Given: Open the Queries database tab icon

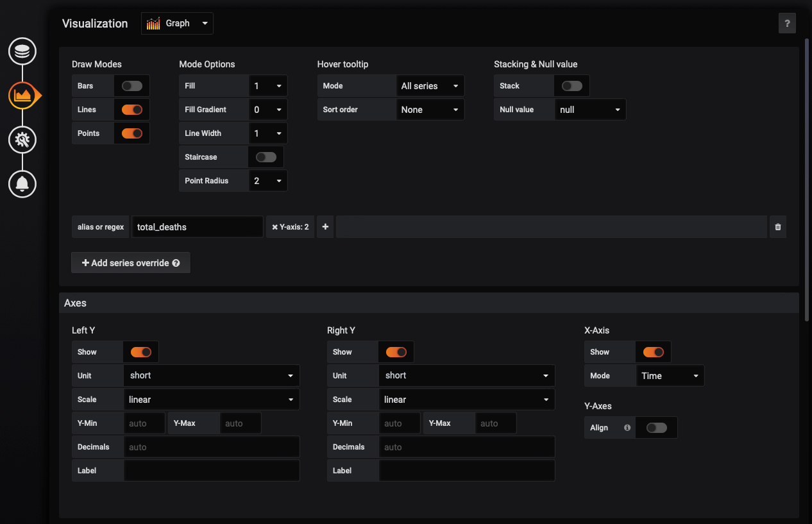Looking at the screenshot, I should click(x=22, y=51).
